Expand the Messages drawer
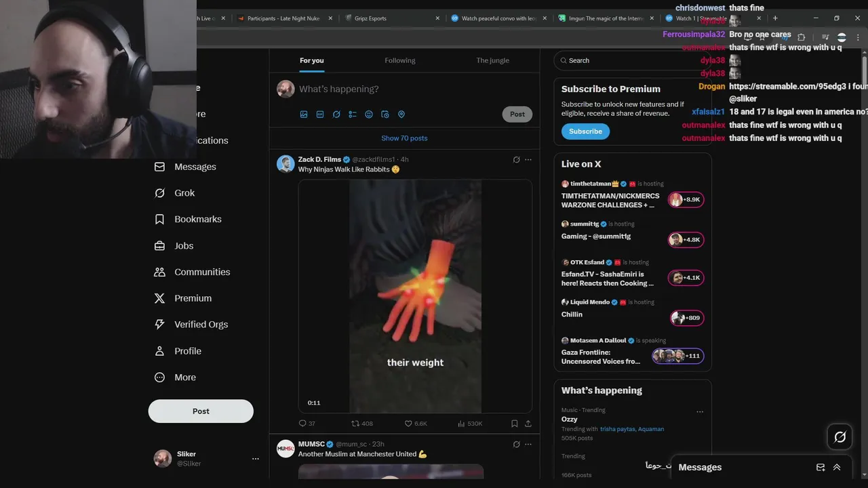 tap(837, 467)
